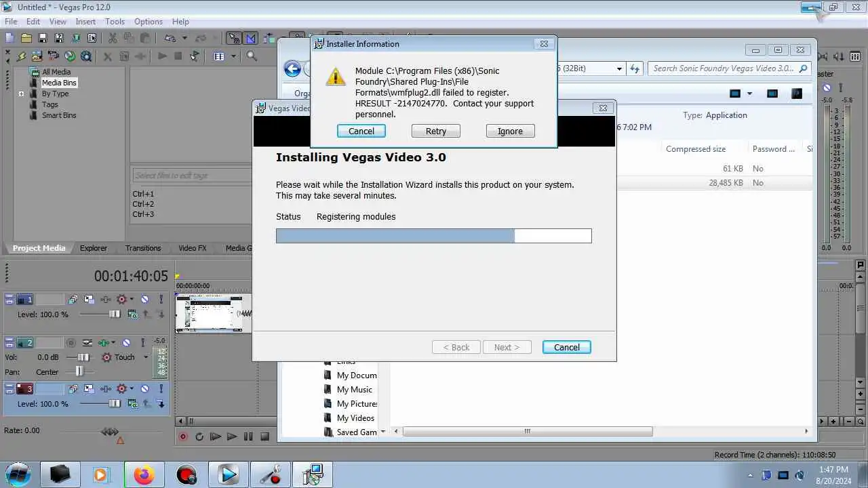Open the Options menu
868x488 pixels.
pos(148,22)
